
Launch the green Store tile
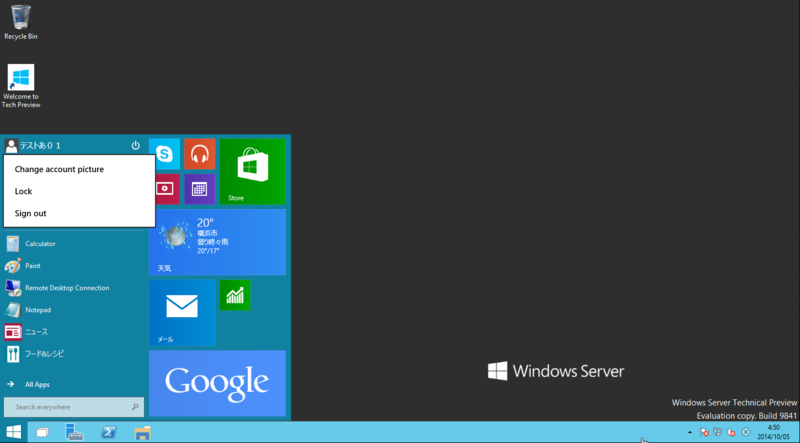(x=253, y=171)
